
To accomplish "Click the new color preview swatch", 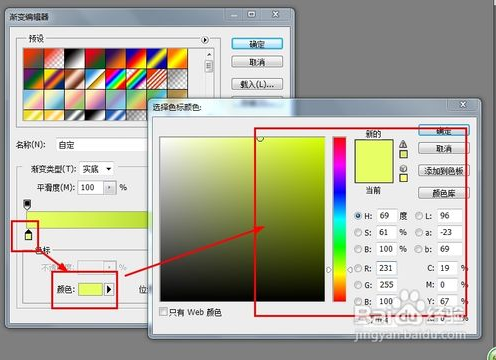I will (x=374, y=150).
